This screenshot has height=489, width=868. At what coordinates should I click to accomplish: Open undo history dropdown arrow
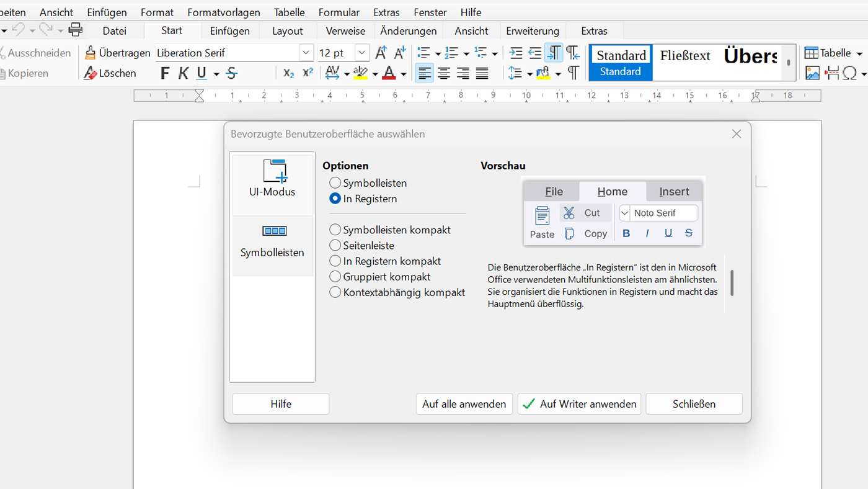tap(32, 30)
